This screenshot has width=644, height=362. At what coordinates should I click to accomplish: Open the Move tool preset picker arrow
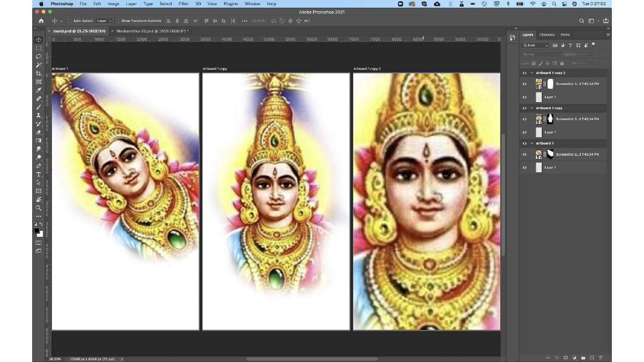[x=61, y=21]
